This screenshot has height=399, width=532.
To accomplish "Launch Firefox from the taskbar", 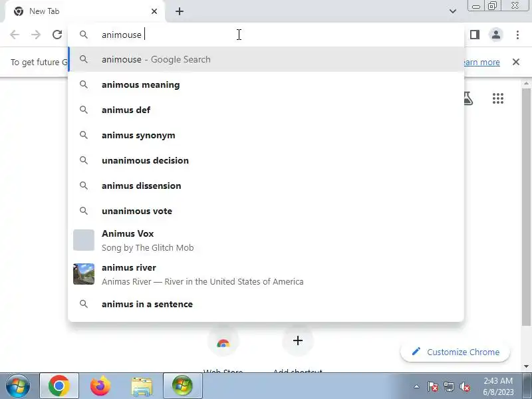I will pos(100,386).
